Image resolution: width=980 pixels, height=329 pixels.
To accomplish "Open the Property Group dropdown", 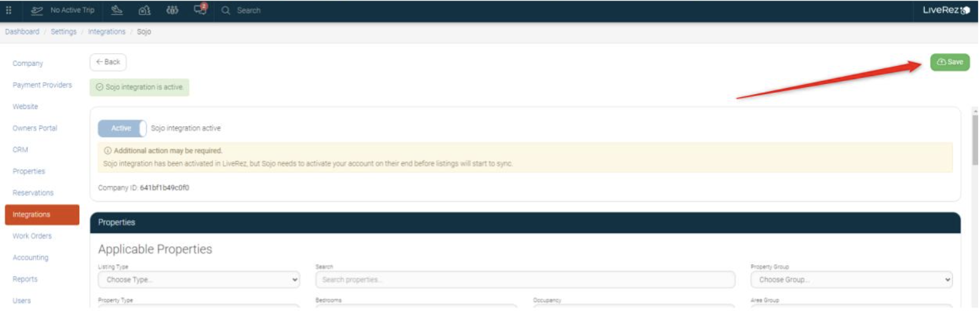I will pos(851,279).
